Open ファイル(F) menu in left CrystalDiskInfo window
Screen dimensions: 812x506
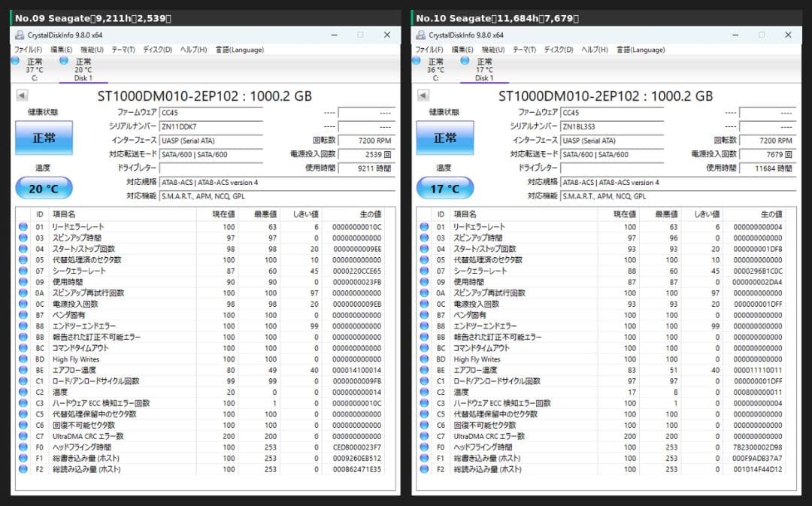click(28, 50)
